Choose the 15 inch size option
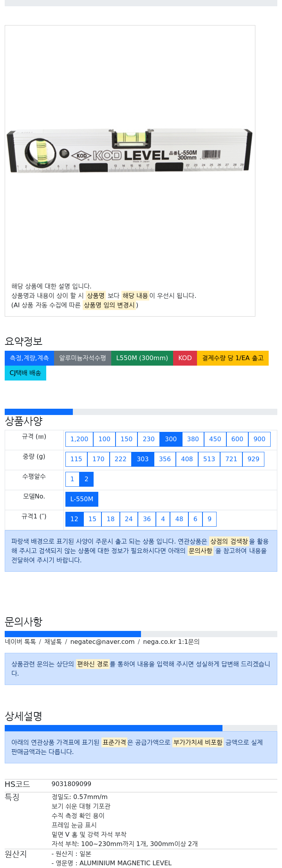Screen dimensions: 282x868 (92, 519)
